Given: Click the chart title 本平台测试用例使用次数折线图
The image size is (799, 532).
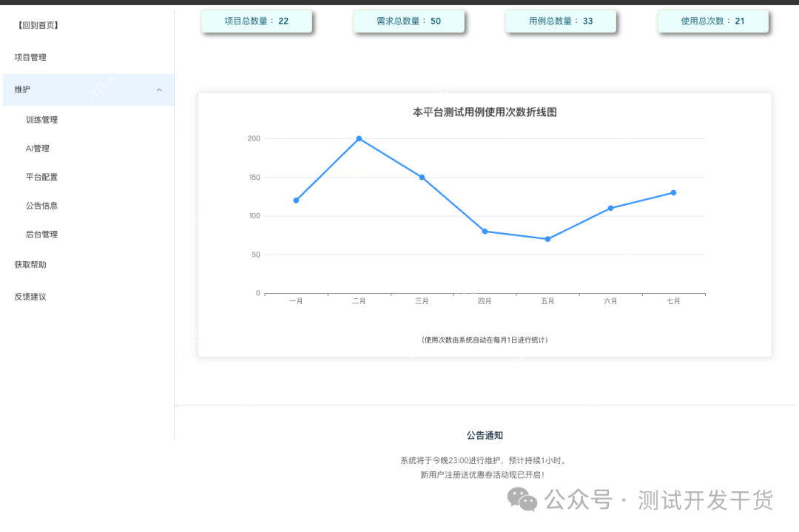Looking at the screenshot, I should 485,112.
